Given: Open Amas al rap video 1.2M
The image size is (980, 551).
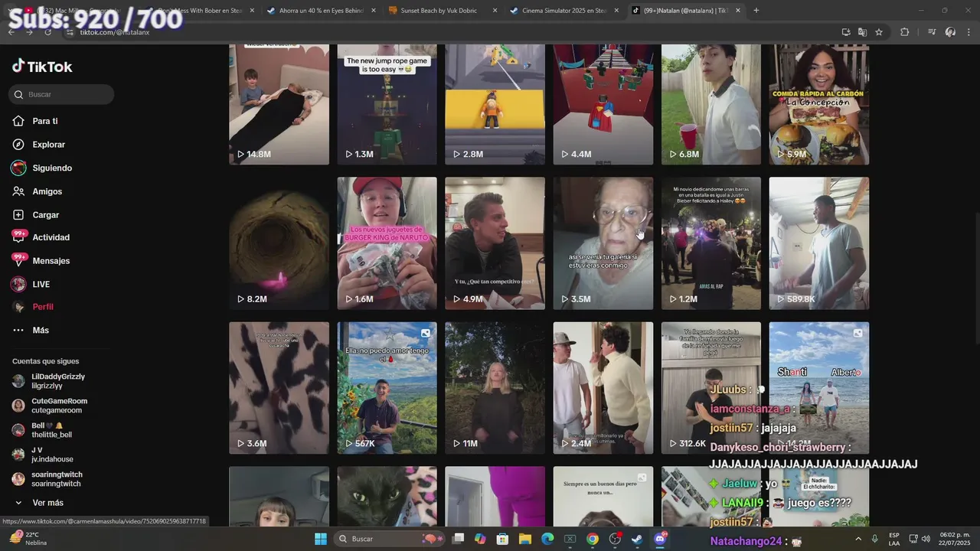Looking at the screenshot, I should pyautogui.click(x=711, y=243).
